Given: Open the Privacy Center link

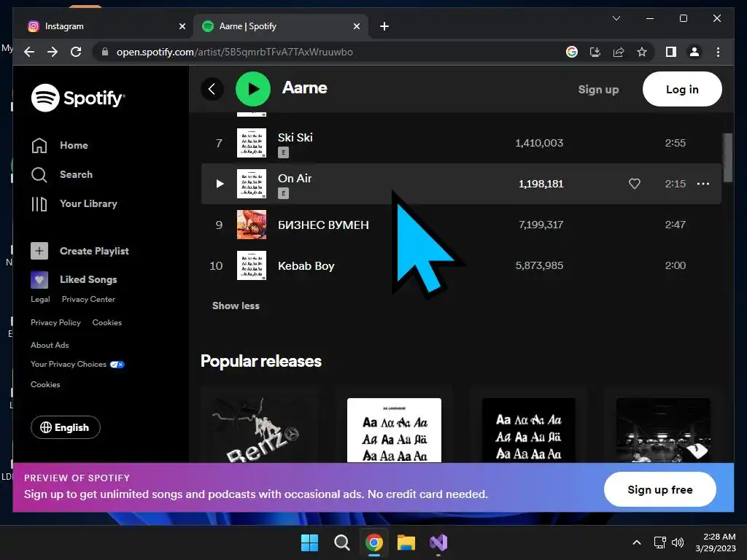Looking at the screenshot, I should tap(88, 300).
